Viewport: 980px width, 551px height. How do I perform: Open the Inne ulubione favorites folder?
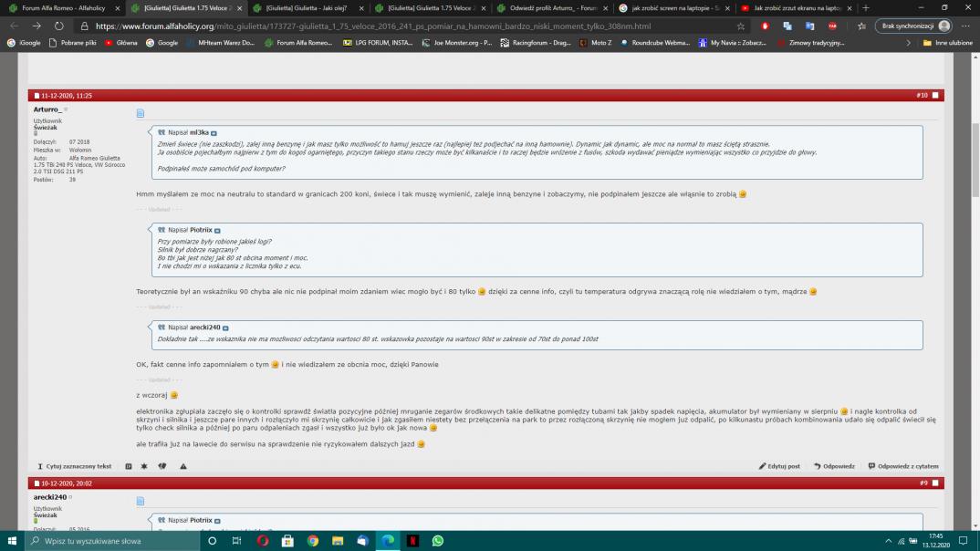coord(947,43)
